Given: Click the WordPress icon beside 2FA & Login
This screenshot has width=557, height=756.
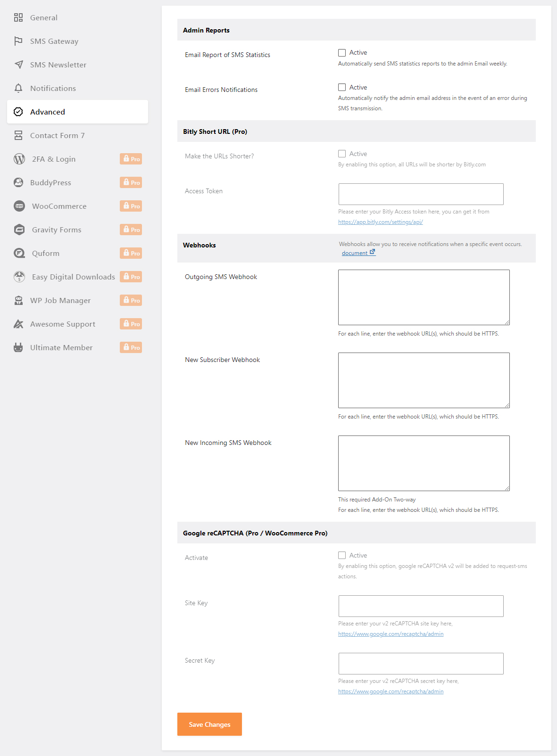Looking at the screenshot, I should point(19,159).
